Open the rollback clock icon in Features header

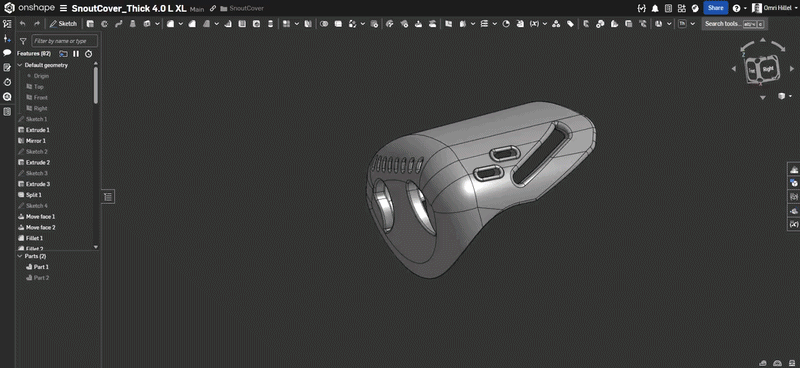pyautogui.click(x=88, y=54)
